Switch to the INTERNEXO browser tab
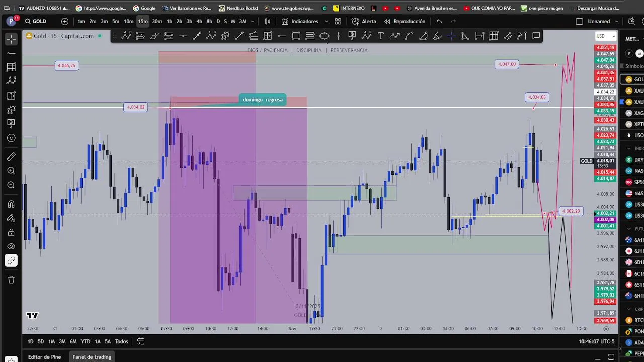This screenshot has width=644, height=362. coord(348,8)
